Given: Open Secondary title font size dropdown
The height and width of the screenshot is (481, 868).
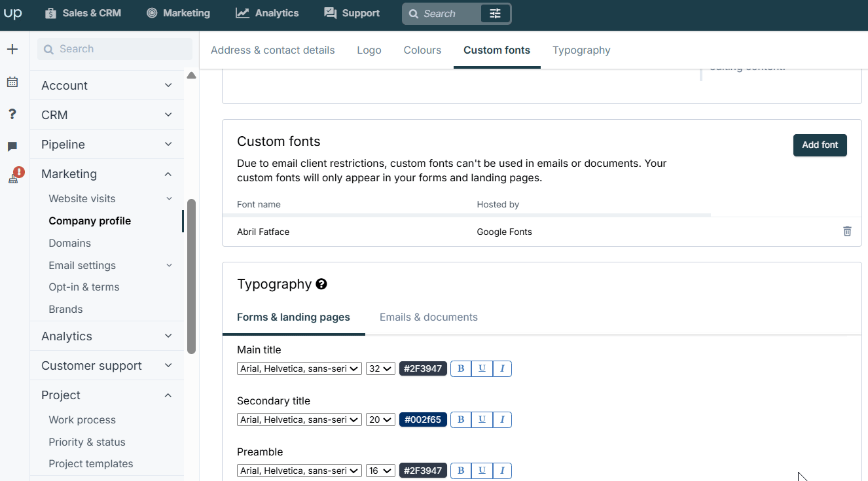Looking at the screenshot, I should tap(380, 419).
